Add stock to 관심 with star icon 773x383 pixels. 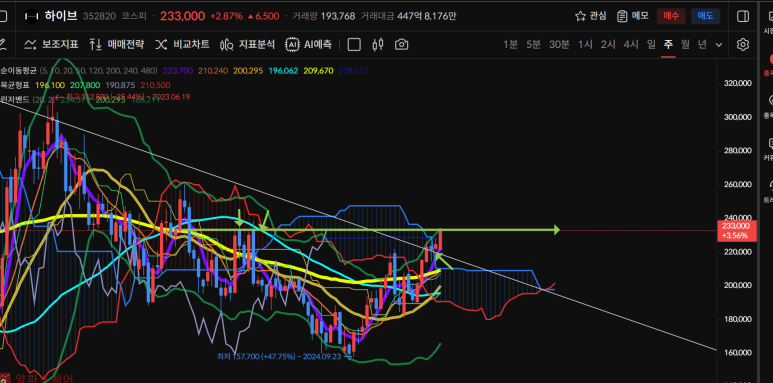[x=591, y=16]
